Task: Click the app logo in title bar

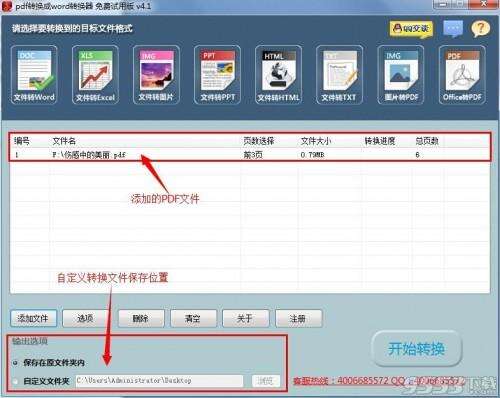Action: tap(7, 6)
